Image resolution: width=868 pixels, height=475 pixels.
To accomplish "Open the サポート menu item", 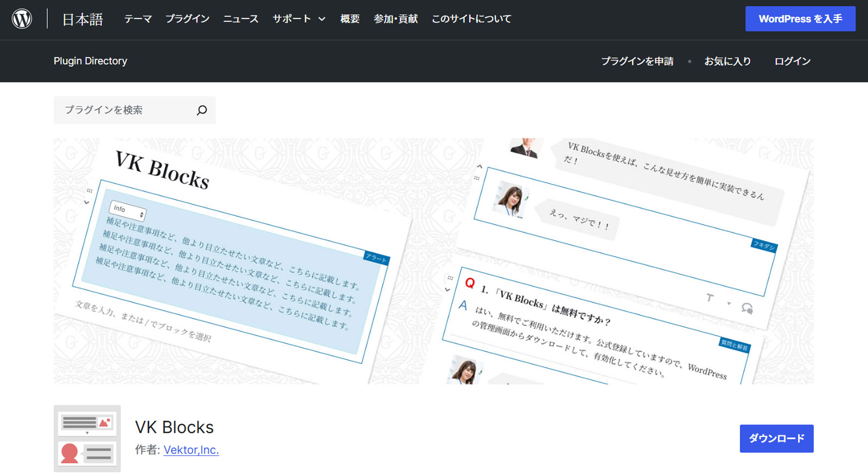I will pos(292,19).
